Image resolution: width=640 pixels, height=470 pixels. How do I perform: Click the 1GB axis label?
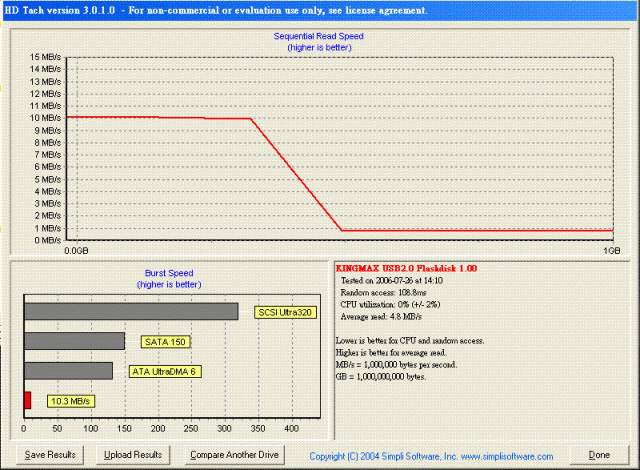click(x=612, y=251)
